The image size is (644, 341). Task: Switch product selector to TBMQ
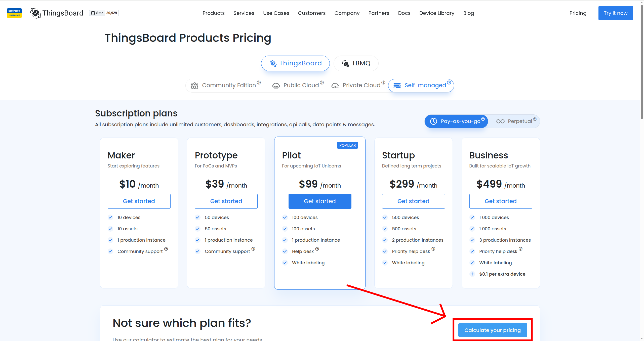(x=356, y=63)
